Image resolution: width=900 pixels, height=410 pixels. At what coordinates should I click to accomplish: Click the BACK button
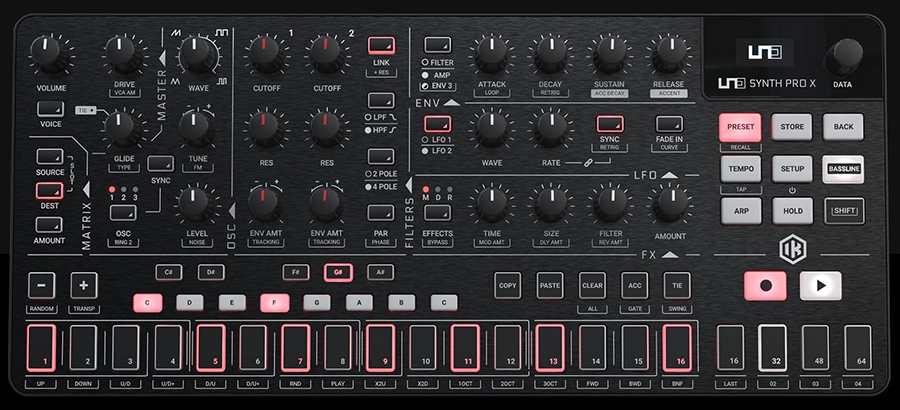pyautogui.click(x=843, y=127)
